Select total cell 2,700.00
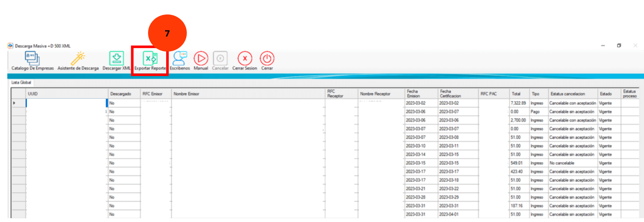Viewport: 644px width, 222px height. click(519, 120)
